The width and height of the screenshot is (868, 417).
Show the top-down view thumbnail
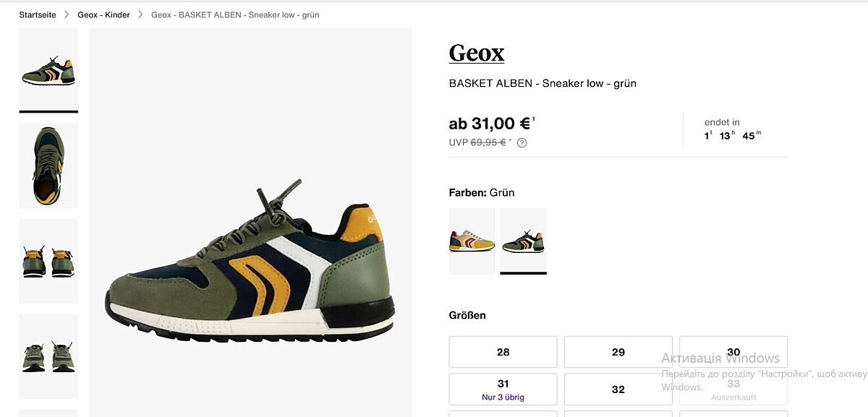point(48,165)
